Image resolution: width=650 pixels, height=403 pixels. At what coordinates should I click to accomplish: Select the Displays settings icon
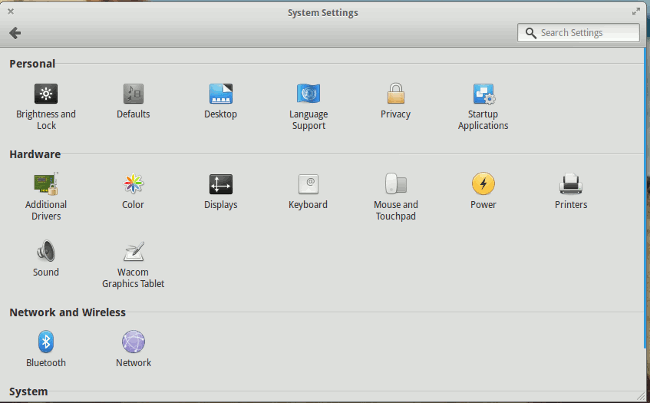pyautogui.click(x=220, y=185)
